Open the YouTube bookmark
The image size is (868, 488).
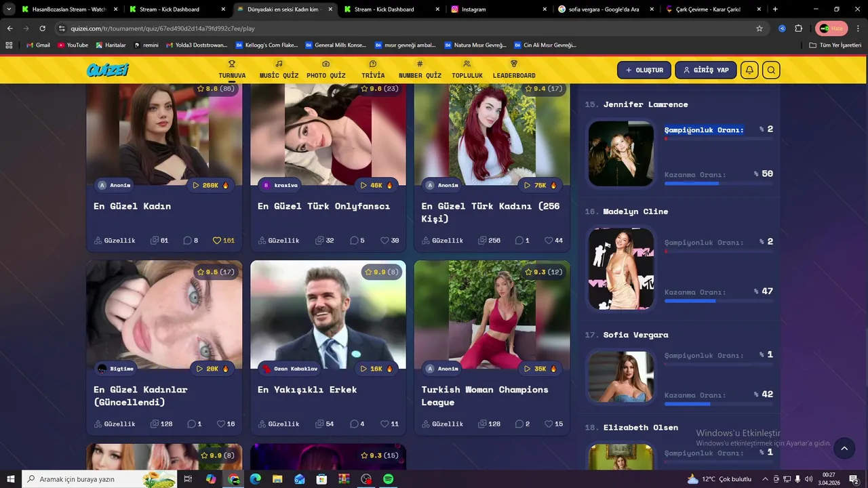73,45
